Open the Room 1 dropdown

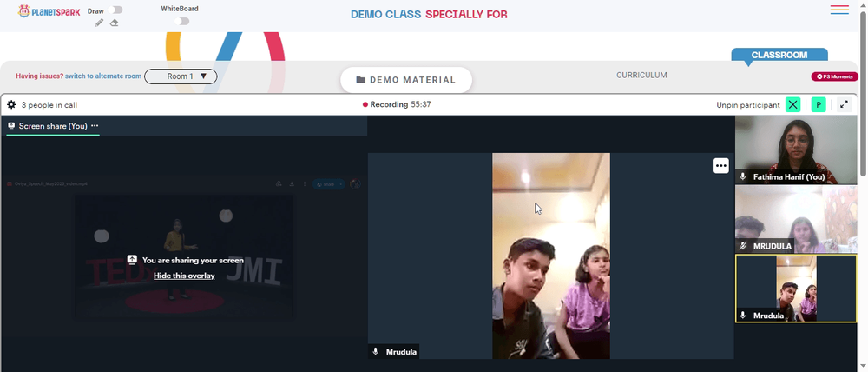pyautogui.click(x=181, y=76)
